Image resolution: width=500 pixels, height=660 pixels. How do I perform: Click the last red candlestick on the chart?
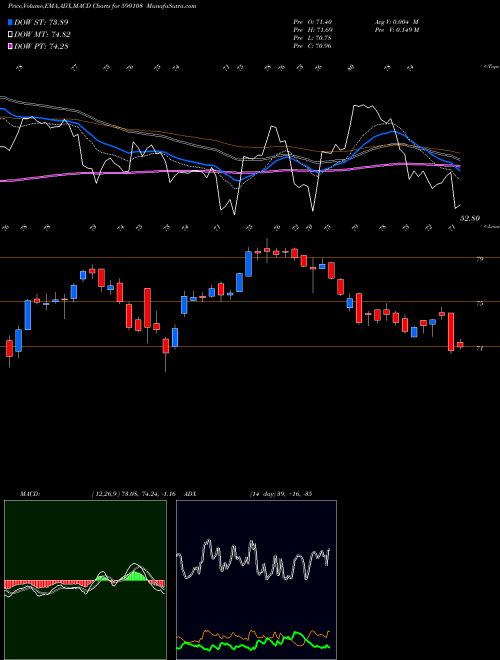[460, 345]
